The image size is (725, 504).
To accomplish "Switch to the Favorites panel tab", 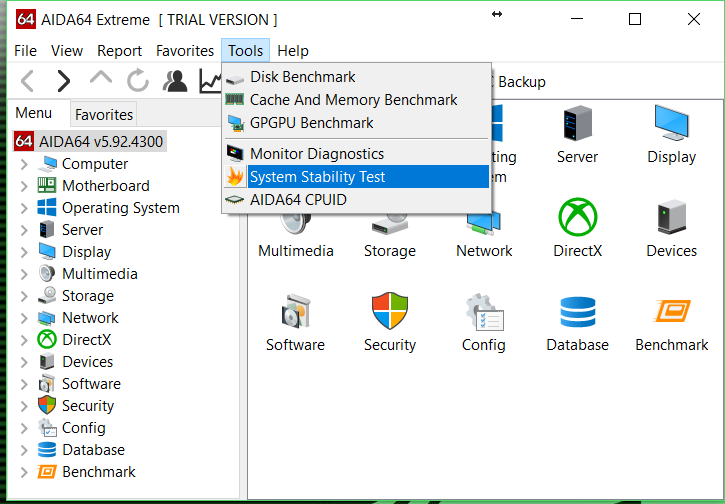I will pyautogui.click(x=104, y=114).
